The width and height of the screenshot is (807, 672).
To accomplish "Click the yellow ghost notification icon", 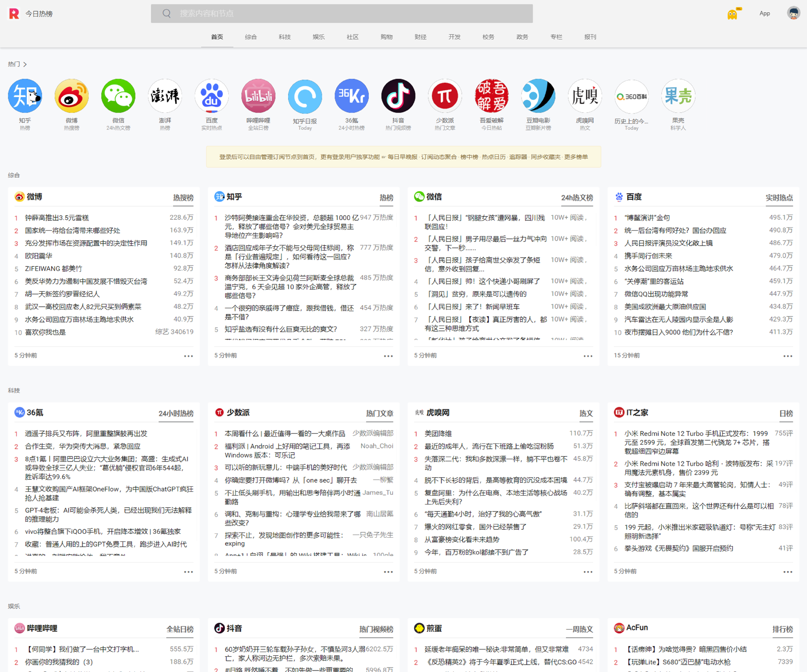I will [x=733, y=14].
